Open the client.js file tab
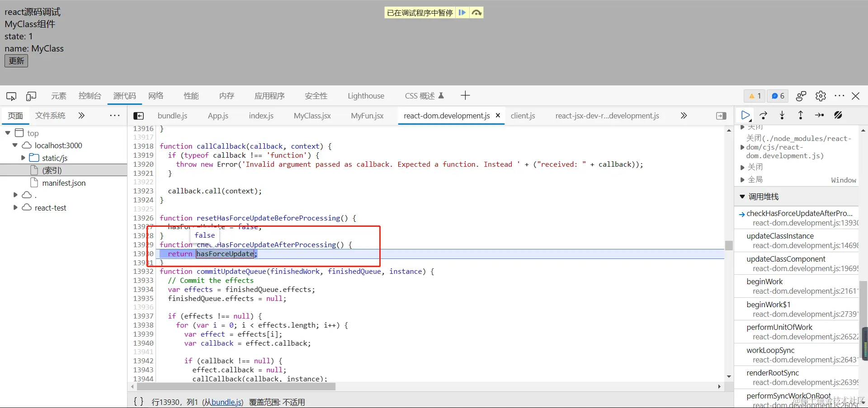Screen dimensions: 868x408 (523, 116)
